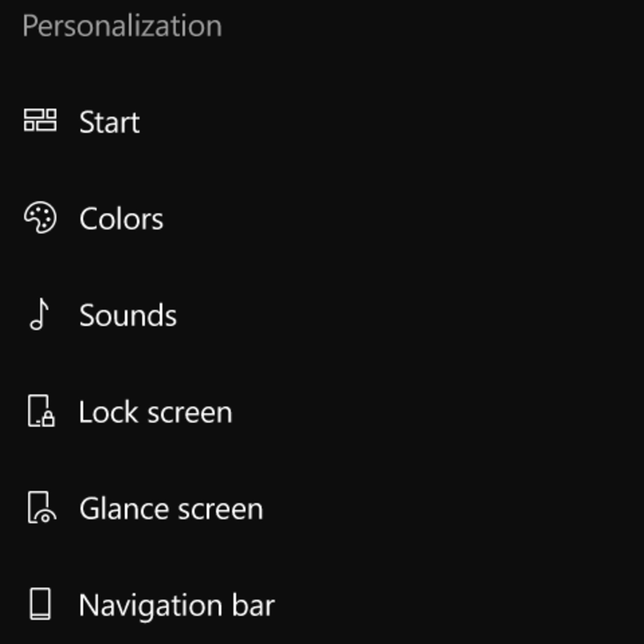Go to Sounds personalization settings
This screenshot has height=644, width=644.
(x=128, y=315)
